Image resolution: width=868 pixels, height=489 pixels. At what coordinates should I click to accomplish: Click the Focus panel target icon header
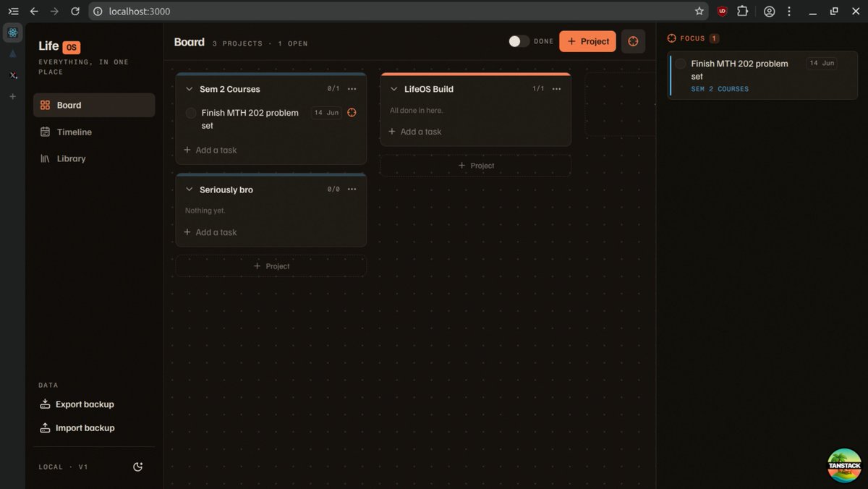(x=671, y=38)
